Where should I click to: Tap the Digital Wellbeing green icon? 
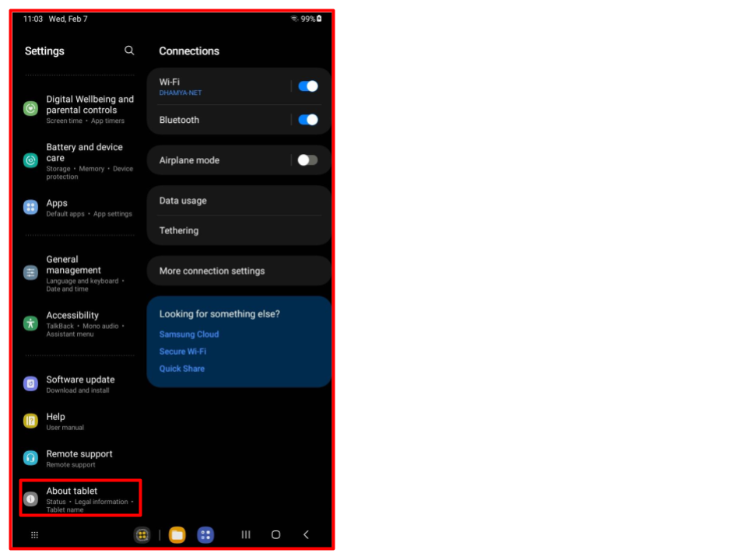(x=30, y=109)
